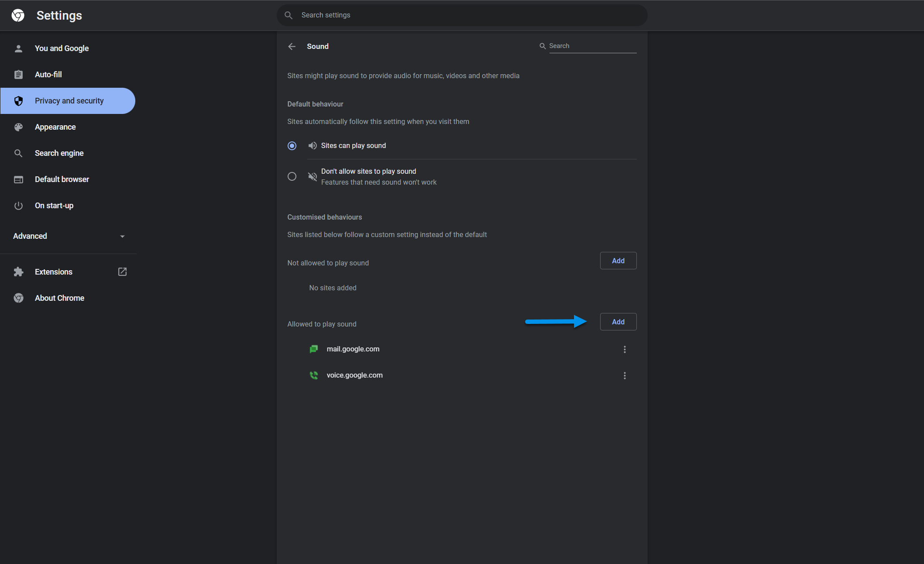Click the magnifier icon for Search engine
Image resolution: width=924 pixels, height=564 pixels.
pos(18,153)
